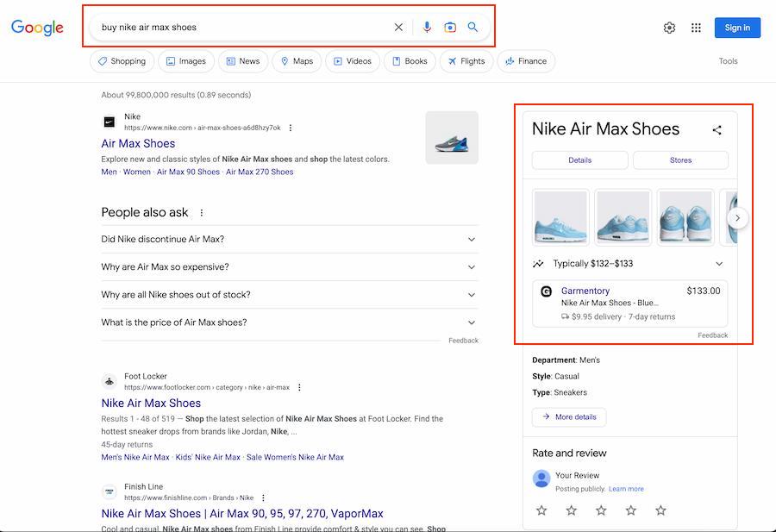
Task: Rate two stars in review
Action: [571, 510]
